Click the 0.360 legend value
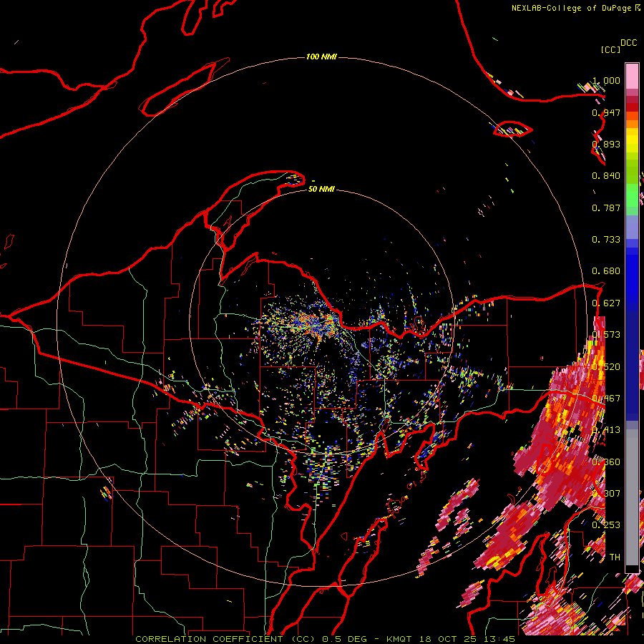 [x=606, y=462]
